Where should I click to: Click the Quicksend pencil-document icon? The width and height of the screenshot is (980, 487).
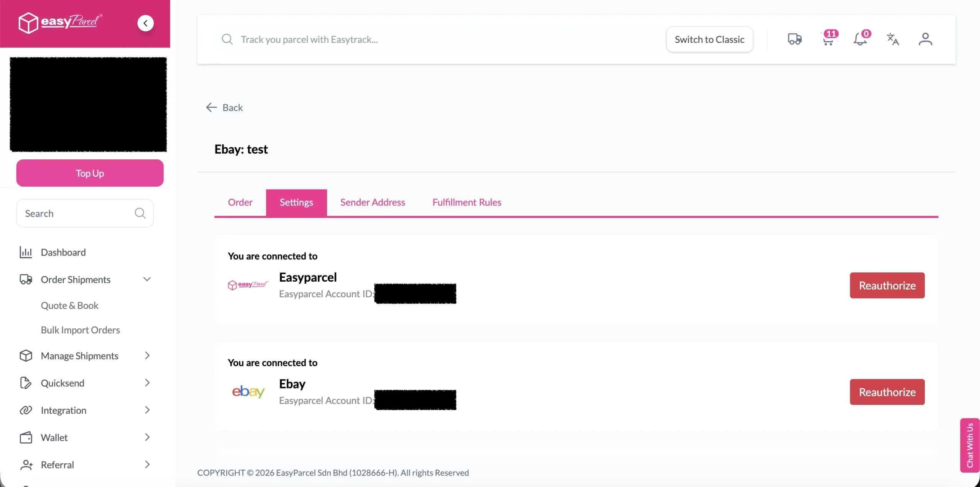tap(25, 382)
